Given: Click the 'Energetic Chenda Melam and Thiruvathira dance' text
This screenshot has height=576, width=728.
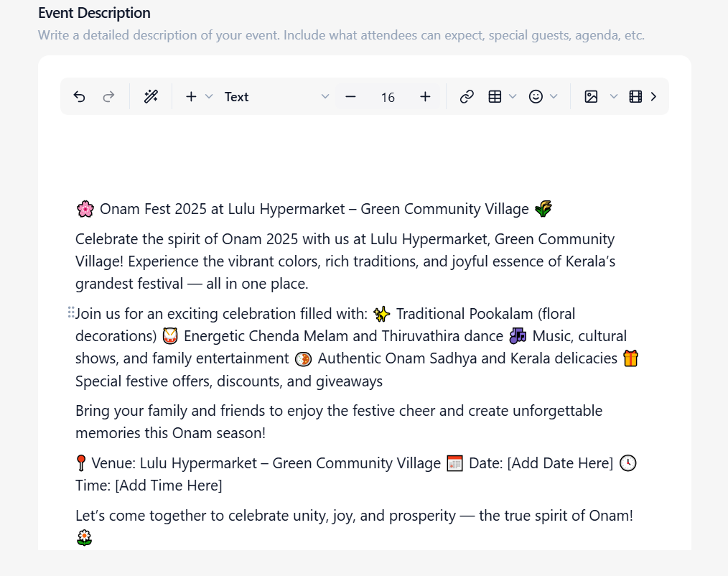Looking at the screenshot, I should point(344,336).
